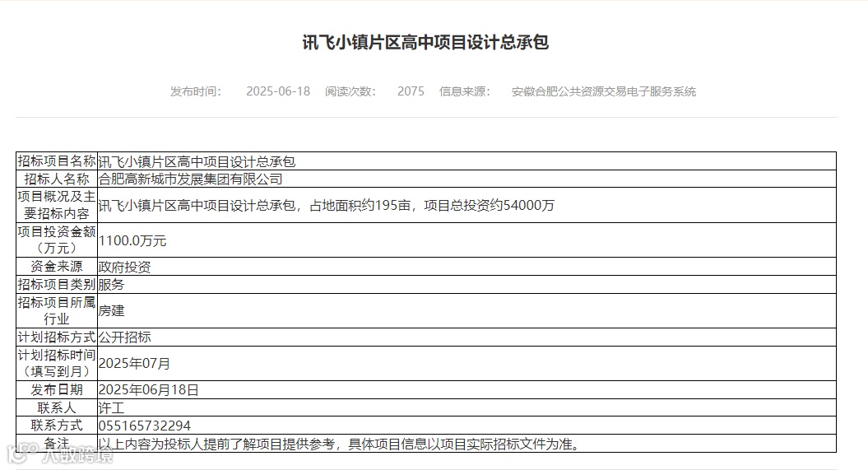The image size is (868, 470).
Task: Select the 招标项目所属行业 label
Action: (x=57, y=310)
